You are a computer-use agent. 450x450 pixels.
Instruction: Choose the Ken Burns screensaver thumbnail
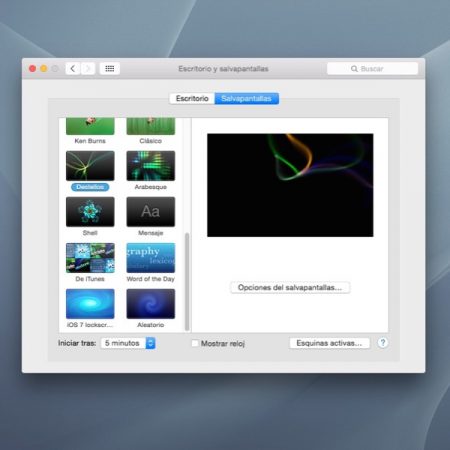point(90,126)
